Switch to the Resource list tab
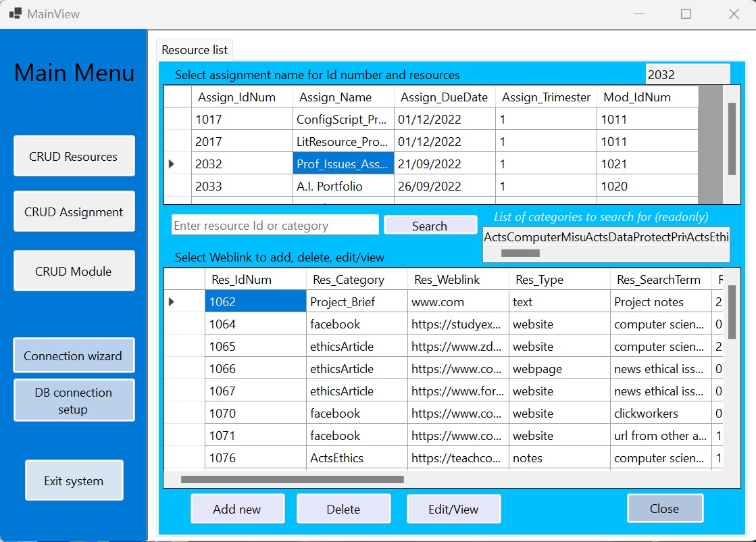 pyautogui.click(x=195, y=50)
